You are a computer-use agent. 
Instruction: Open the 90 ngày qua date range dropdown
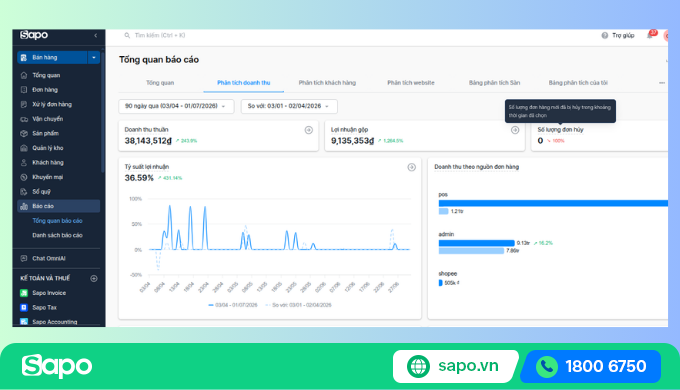pyautogui.click(x=176, y=106)
